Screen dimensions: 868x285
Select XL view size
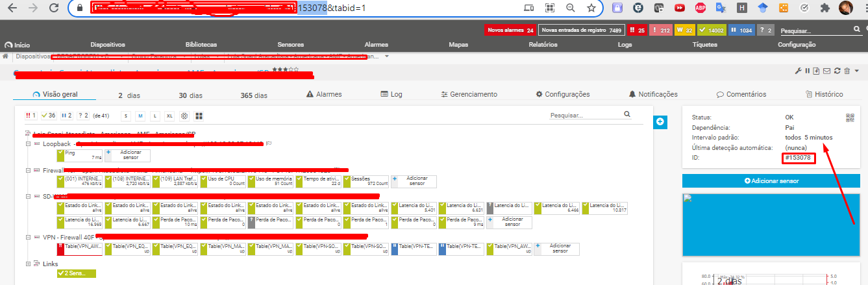coord(169,116)
